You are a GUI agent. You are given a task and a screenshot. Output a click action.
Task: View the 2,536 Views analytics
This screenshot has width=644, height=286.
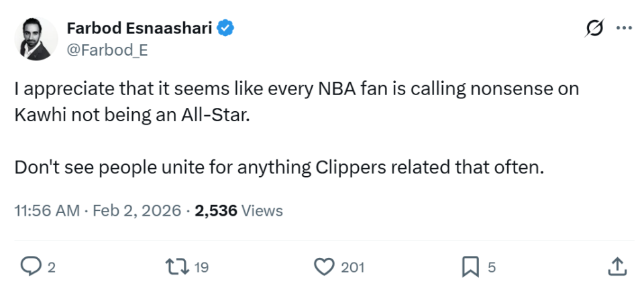pyautogui.click(x=238, y=210)
